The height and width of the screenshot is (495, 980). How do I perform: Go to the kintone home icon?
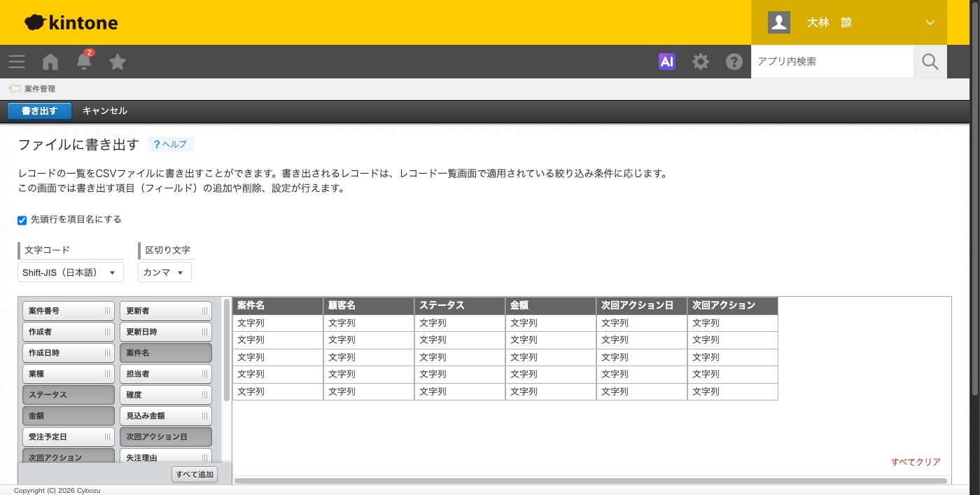pos(50,62)
